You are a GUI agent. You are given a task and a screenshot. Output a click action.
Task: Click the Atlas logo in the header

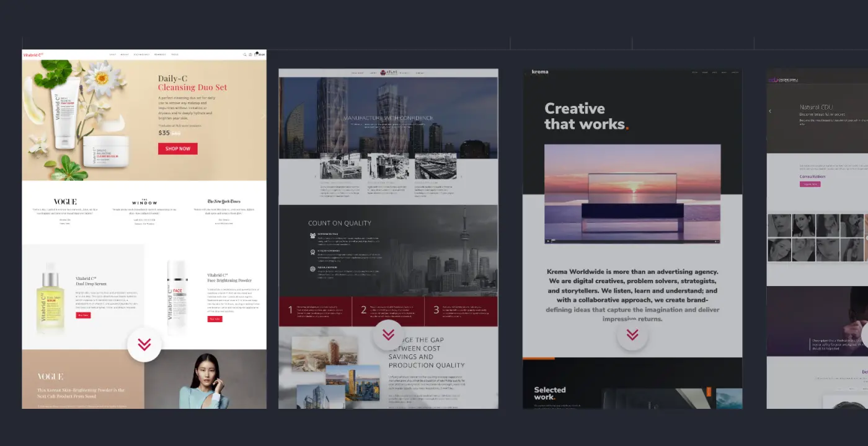(x=388, y=72)
